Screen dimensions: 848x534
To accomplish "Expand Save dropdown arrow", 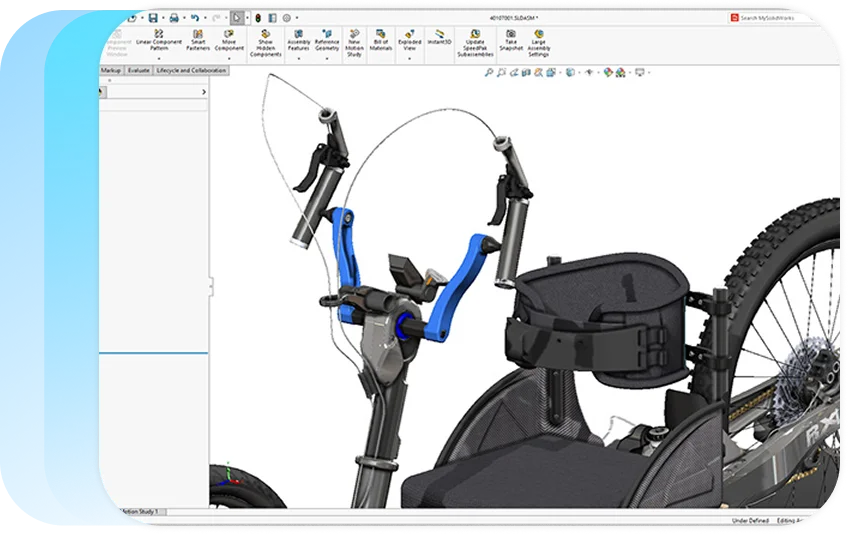I will pos(163,18).
